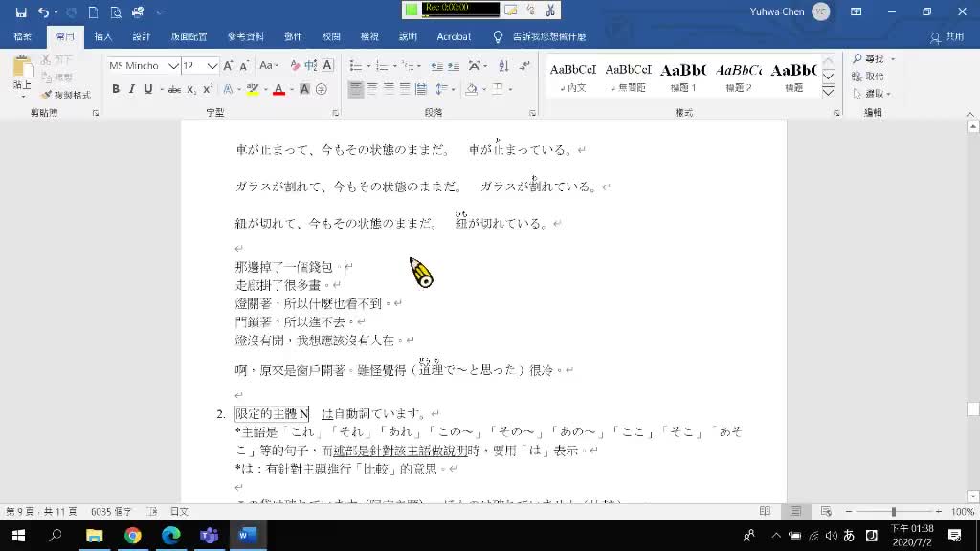Apply the Enclose Characters tool
The height and width of the screenshot is (551, 980).
coord(322,89)
